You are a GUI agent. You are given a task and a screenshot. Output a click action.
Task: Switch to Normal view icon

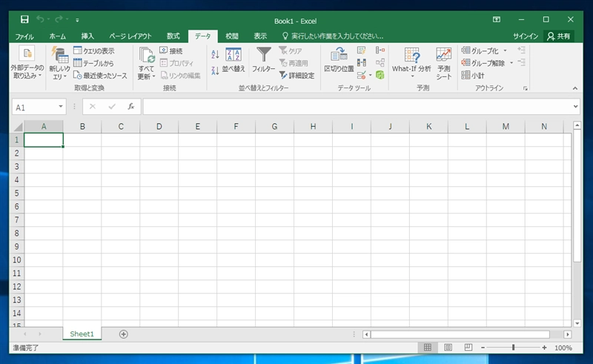[x=428, y=348]
